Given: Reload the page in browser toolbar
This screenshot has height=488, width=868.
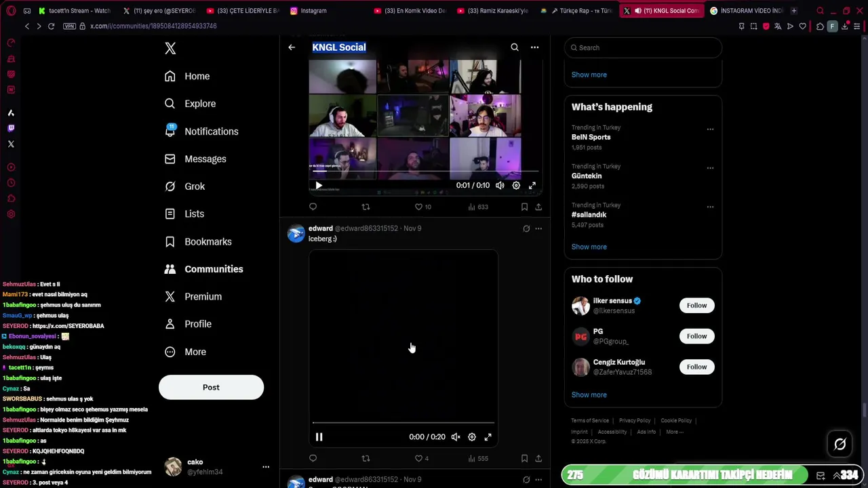Looking at the screenshot, I should tap(51, 26).
